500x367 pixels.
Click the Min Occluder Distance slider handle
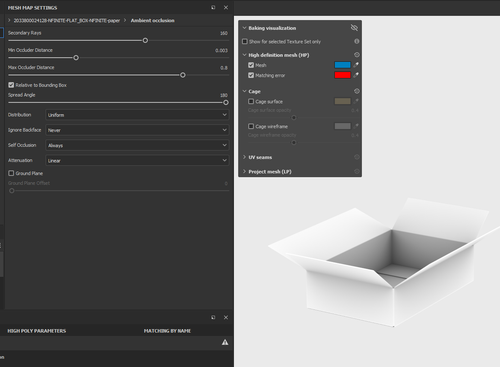point(76,58)
